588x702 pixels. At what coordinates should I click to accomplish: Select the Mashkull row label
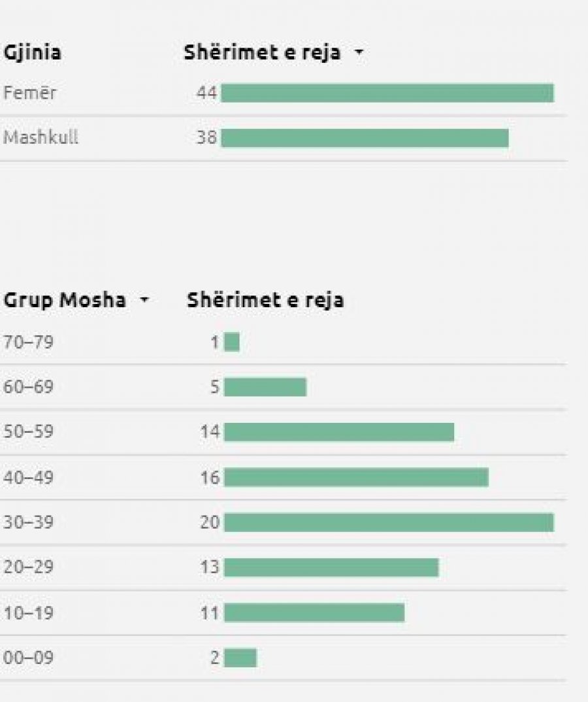[x=41, y=137]
